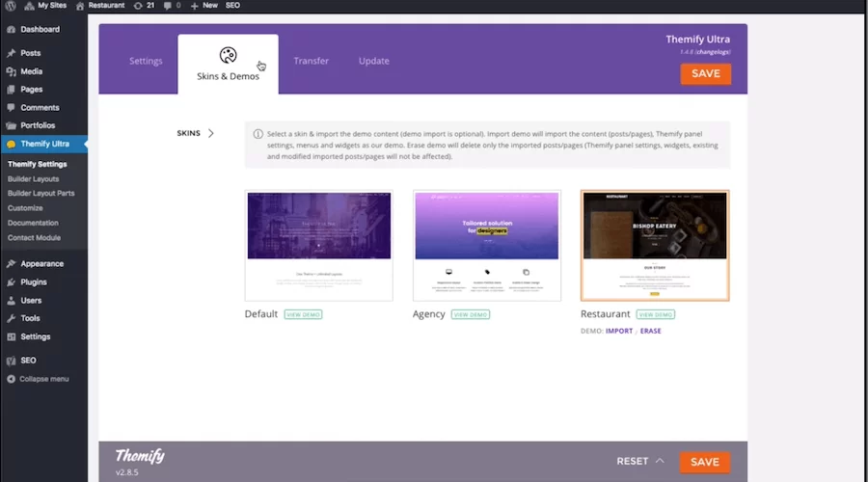Open Themify Settings submenu item

pyautogui.click(x=37, y=164)
